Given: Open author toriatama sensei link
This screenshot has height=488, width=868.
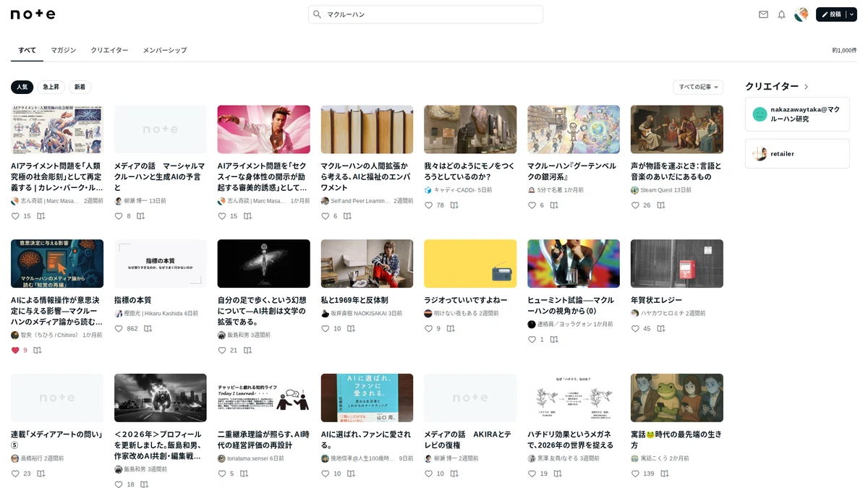Looking at the screenshot, I should coord(247,458).
